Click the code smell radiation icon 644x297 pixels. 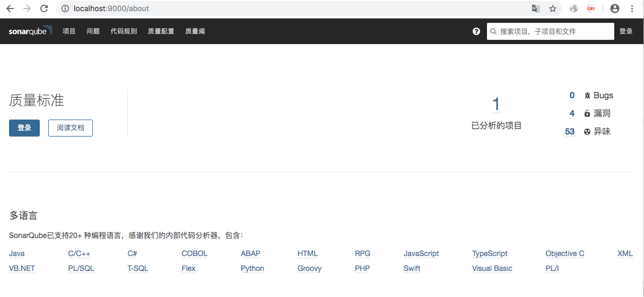(587, 132)
